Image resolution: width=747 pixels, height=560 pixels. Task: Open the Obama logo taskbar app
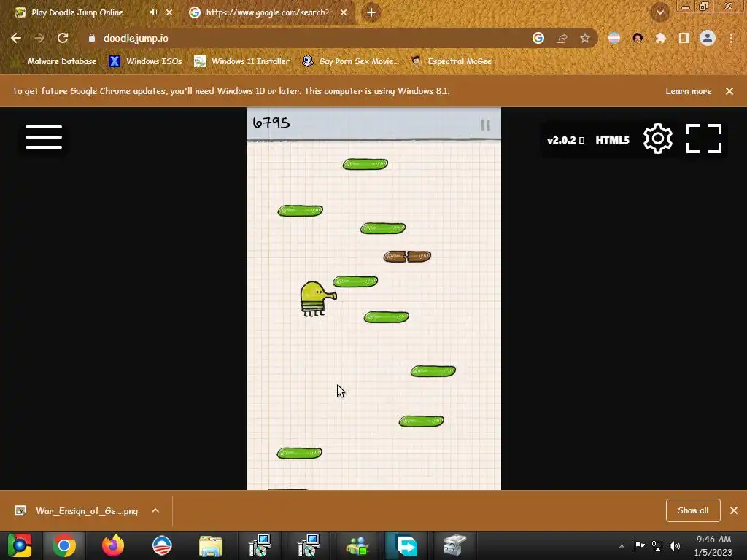161,545
